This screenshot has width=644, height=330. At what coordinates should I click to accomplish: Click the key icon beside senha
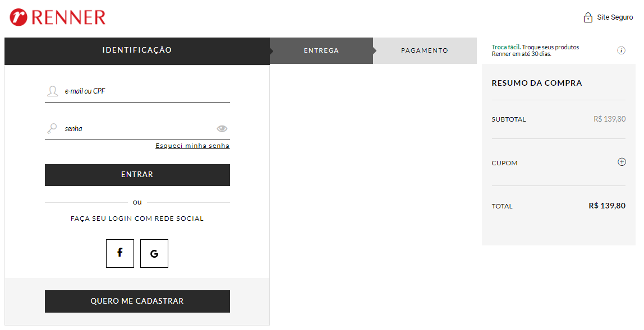(x=52, y=128)
